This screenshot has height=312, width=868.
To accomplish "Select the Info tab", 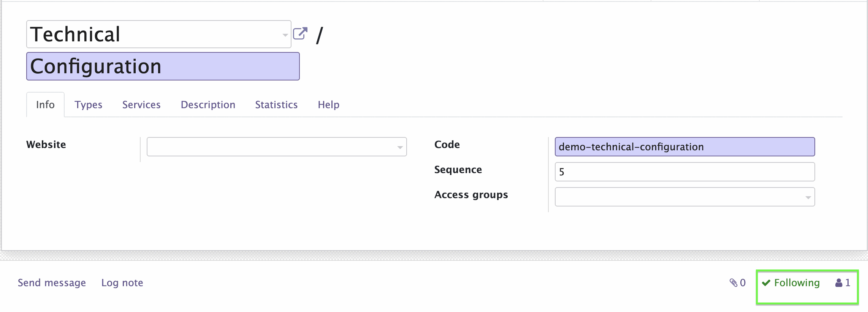I will coord(45,105).
